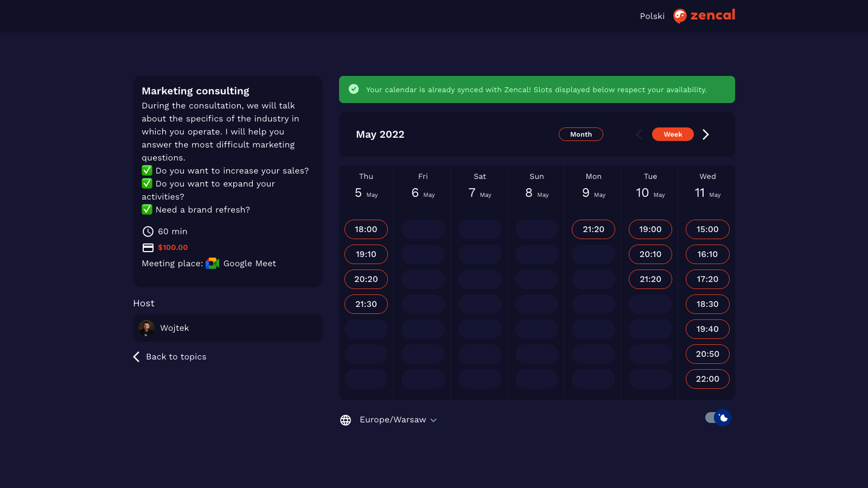Switch to Month view
The width and height of the screenshot is (868, 488).
(x=580, y=134)
